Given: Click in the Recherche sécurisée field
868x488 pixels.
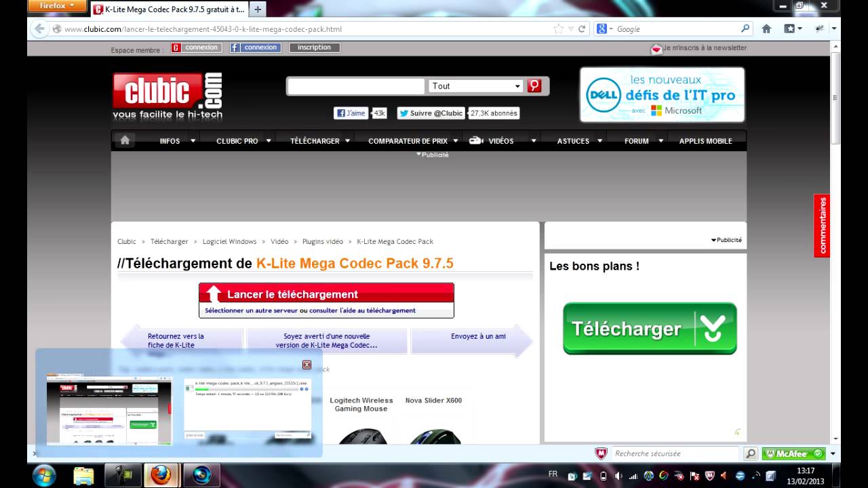Looking at the screenshot, I should tap(675, 453).
